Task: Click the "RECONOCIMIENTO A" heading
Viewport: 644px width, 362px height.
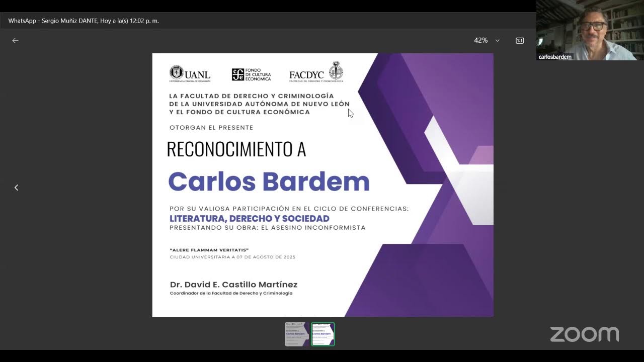Action: (x=236, y=149)
